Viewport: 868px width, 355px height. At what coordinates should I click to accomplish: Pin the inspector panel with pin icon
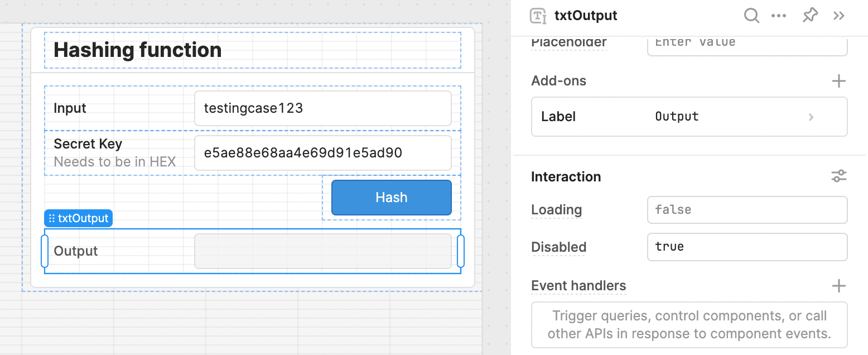tap(810, 16)
